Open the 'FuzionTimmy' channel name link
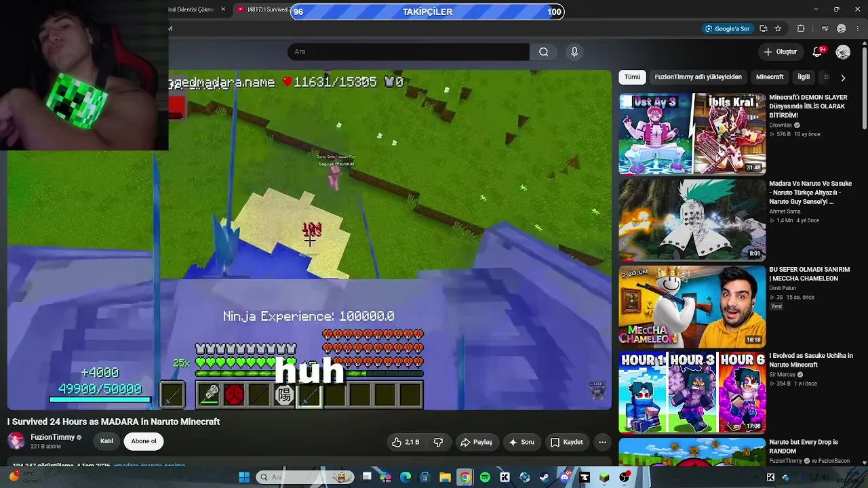868x488 pixels. click(52, 437)
